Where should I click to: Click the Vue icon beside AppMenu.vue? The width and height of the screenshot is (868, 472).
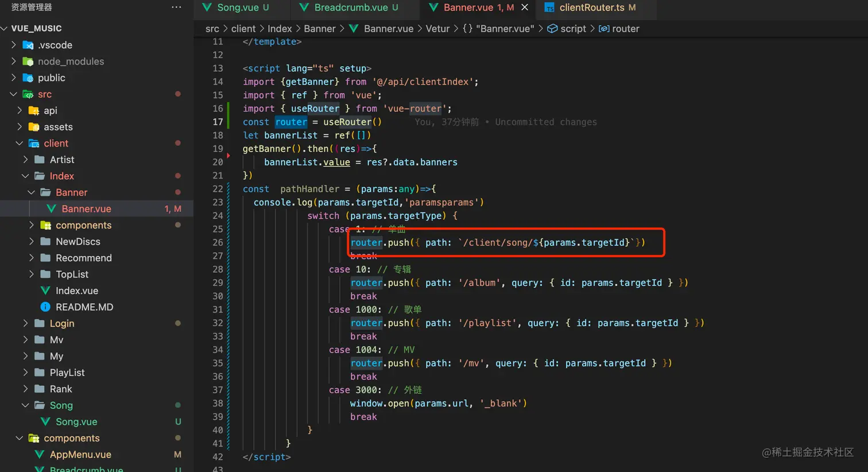(x=40, y=454)
